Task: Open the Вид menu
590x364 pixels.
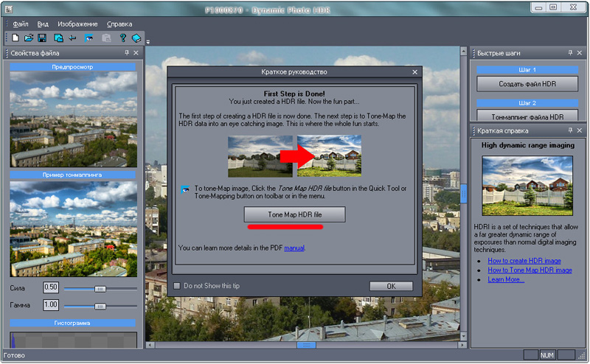Action: pyautogui.click(x=43, y=24)
